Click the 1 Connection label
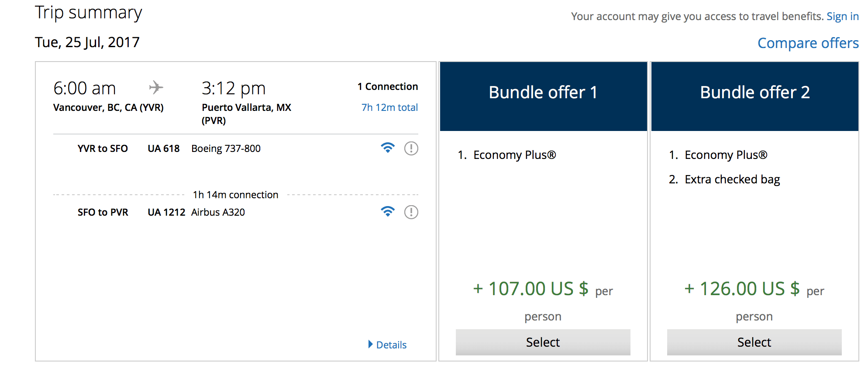This screenshot has height=365, width=868. point(387,86)
